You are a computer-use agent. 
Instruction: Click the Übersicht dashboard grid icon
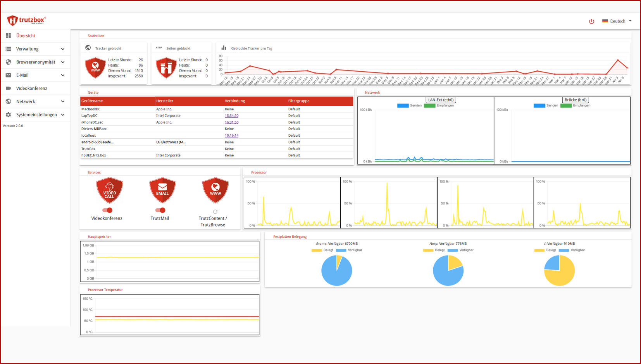pos(9,36)
